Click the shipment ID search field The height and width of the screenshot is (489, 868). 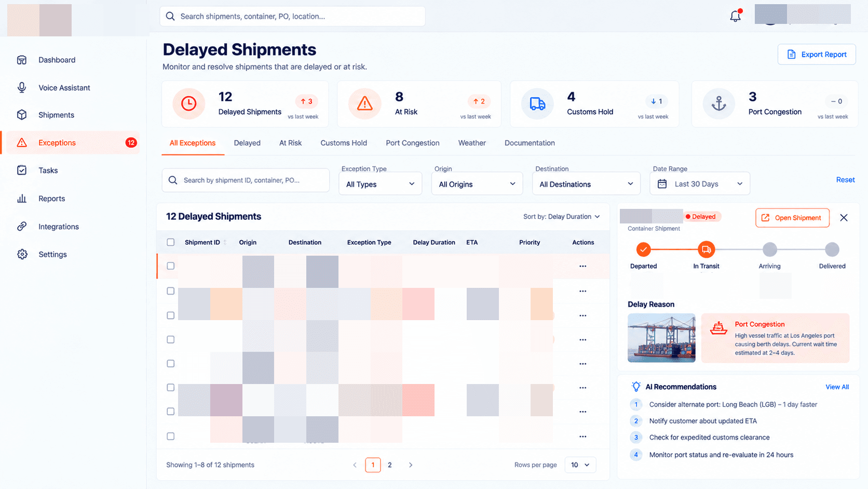coord(246,180)
